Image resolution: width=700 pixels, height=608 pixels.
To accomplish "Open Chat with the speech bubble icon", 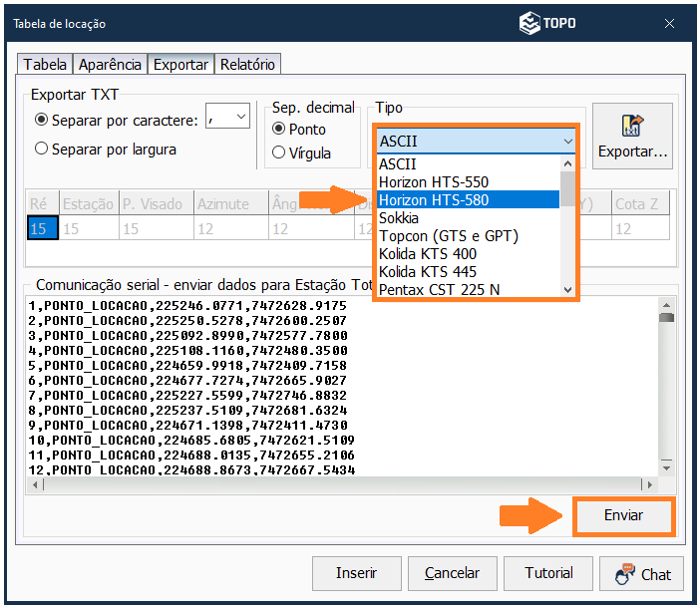I will coord(641,573).
